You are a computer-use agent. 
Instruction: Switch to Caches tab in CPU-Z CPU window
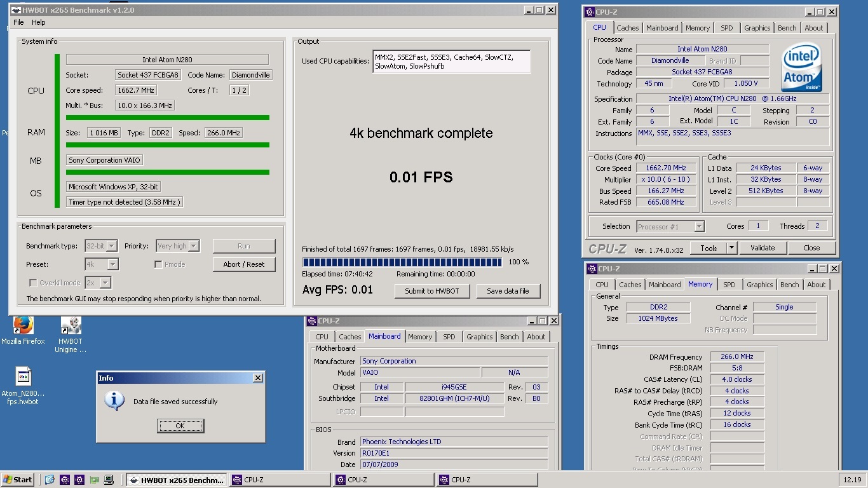point(628,28)
